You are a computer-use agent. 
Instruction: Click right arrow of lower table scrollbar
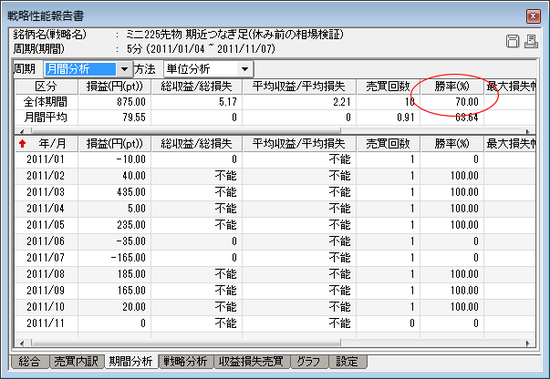(x=528, y=343)
